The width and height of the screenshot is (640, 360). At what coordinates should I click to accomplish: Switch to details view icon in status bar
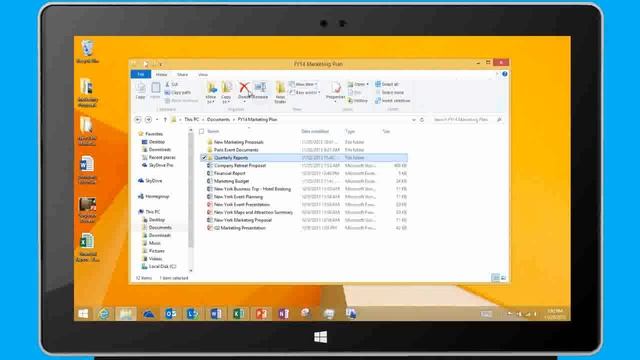click(496, 278)
